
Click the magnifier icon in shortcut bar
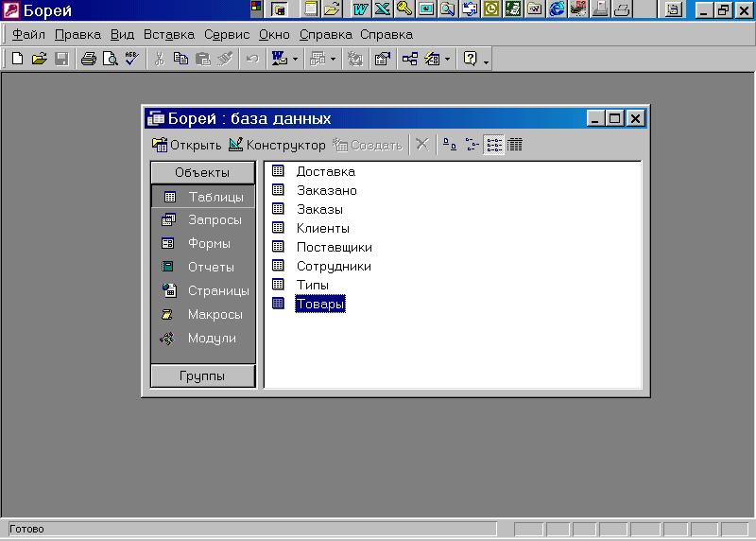pyautogui.click(x=447, y=9)
